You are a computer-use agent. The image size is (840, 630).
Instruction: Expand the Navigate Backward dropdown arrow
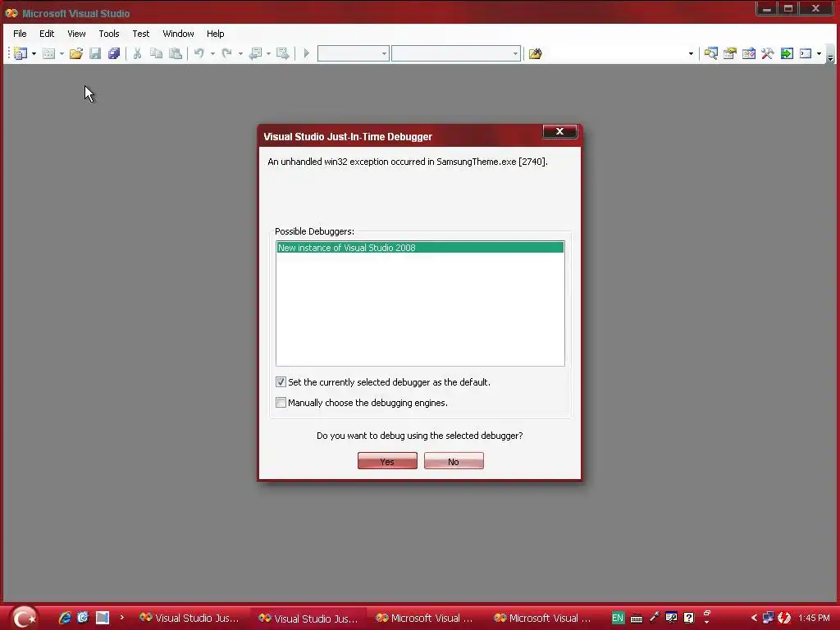pyautogui.click(x=268, y=53)
